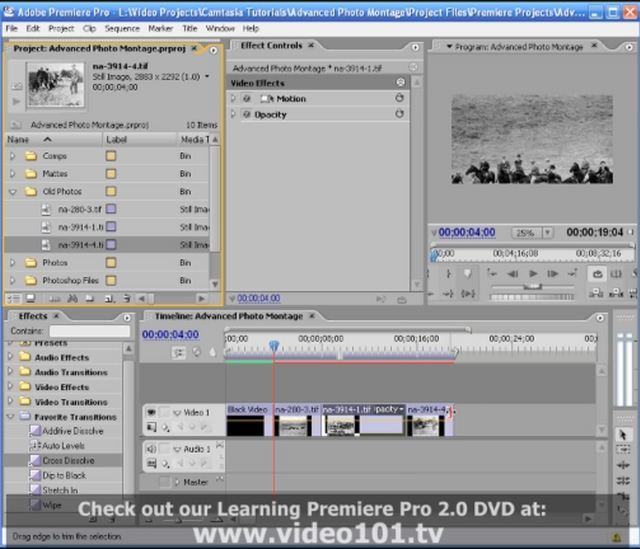Toggle Video 1 track output eye
The width and height of the screenshot is (640, 549).
tap(151, 413)
